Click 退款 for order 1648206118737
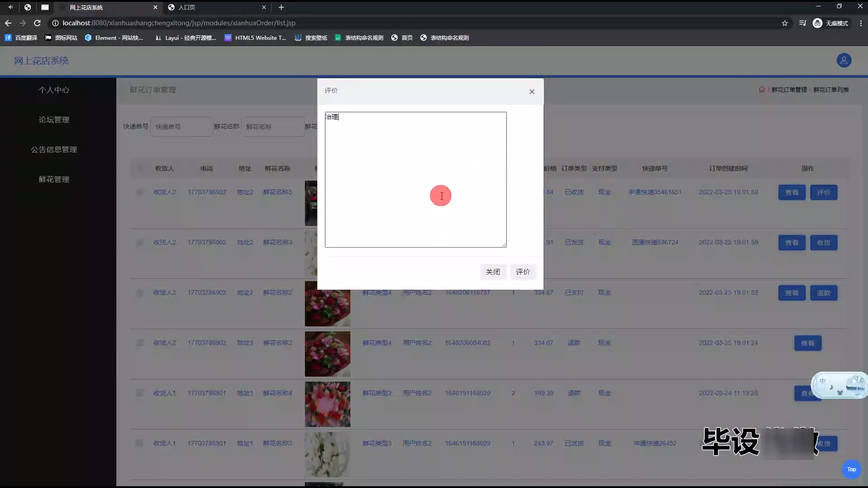The height and width of the screenshot is (488, 868). tap(823, 293)
